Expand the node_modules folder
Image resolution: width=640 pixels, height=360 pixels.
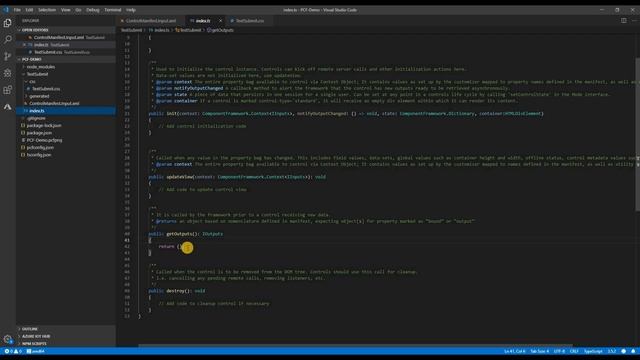40,67
